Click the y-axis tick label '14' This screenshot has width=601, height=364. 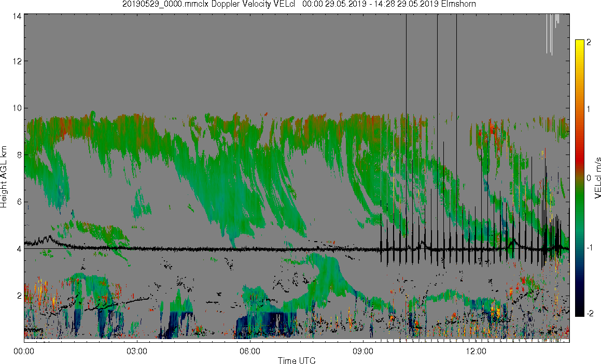tap(17, 16)
